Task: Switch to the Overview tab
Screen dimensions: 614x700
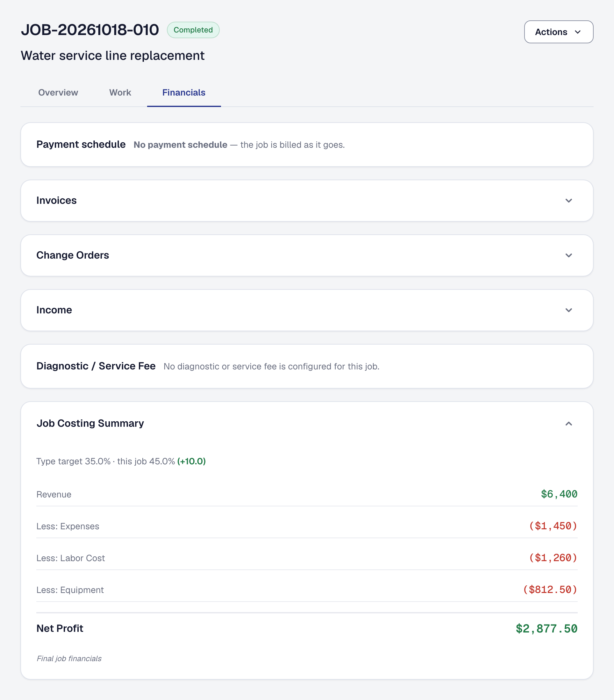Action: tap(58, 92)
